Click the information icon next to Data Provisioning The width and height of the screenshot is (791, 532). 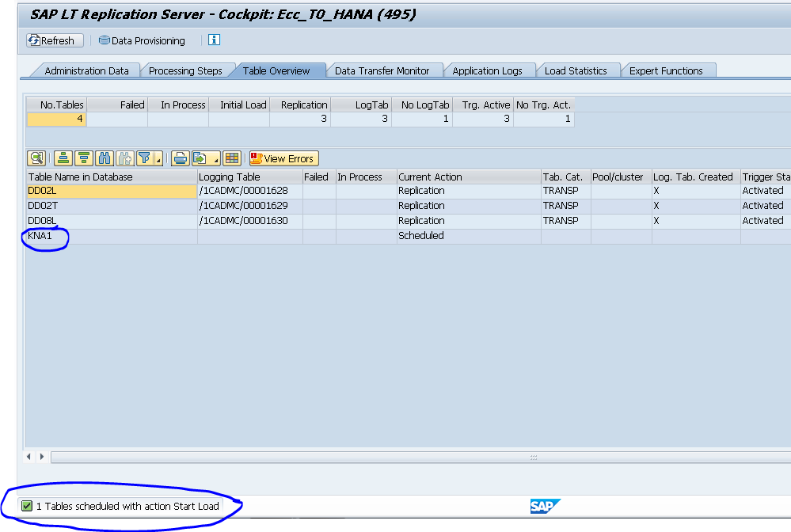click(213, 40)
